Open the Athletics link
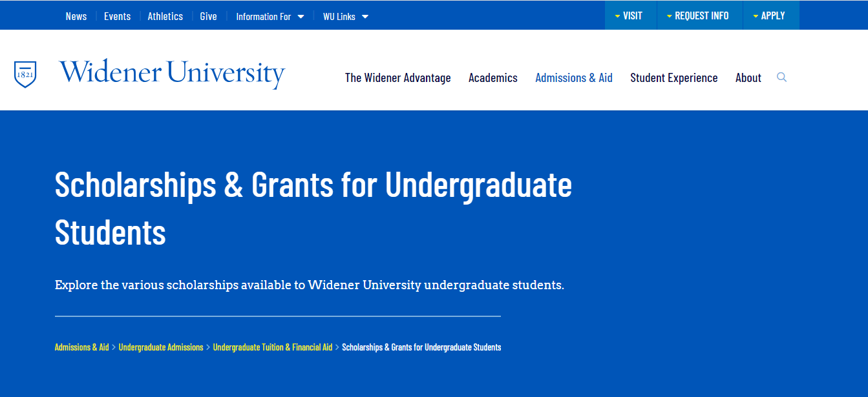The width and height of the screenshot is (868, 397). [165, 16]
